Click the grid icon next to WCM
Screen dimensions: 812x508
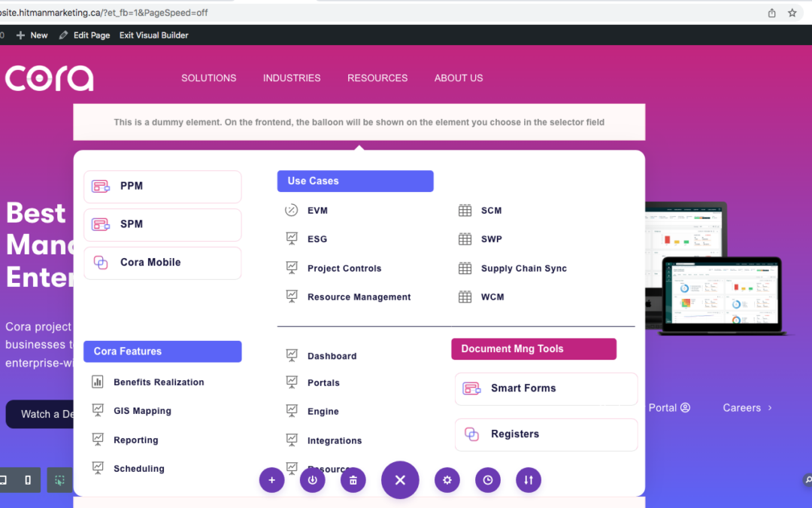465,297
